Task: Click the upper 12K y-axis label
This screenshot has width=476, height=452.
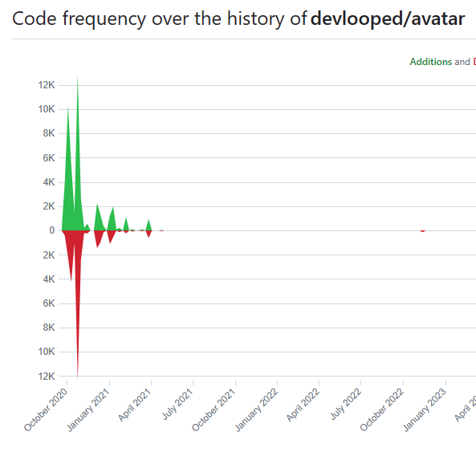Action: [x=47, y=85]
